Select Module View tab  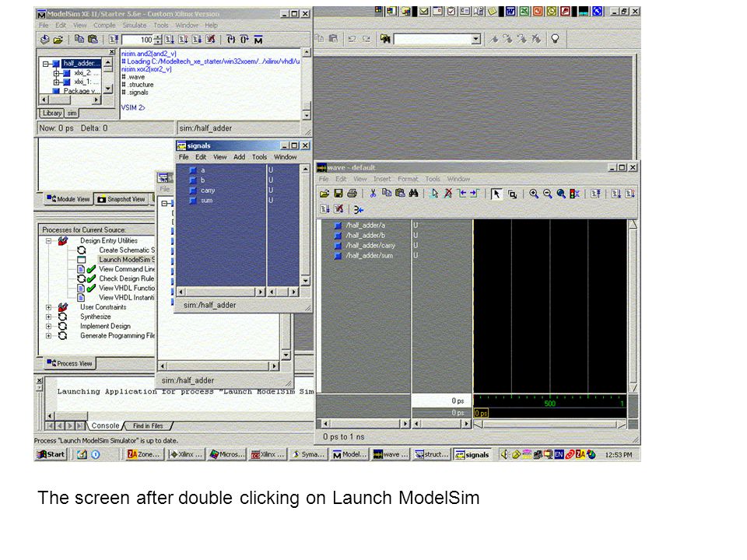pyautogui.click(x=68, y=199)
